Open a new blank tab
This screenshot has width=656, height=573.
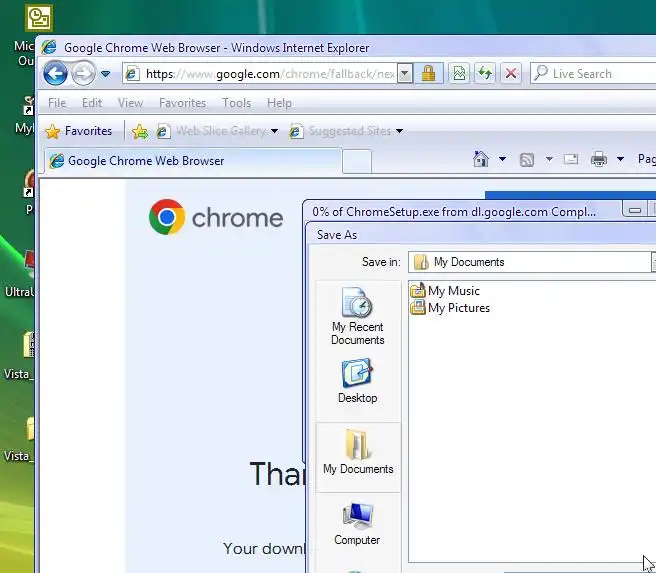[357, 161]
